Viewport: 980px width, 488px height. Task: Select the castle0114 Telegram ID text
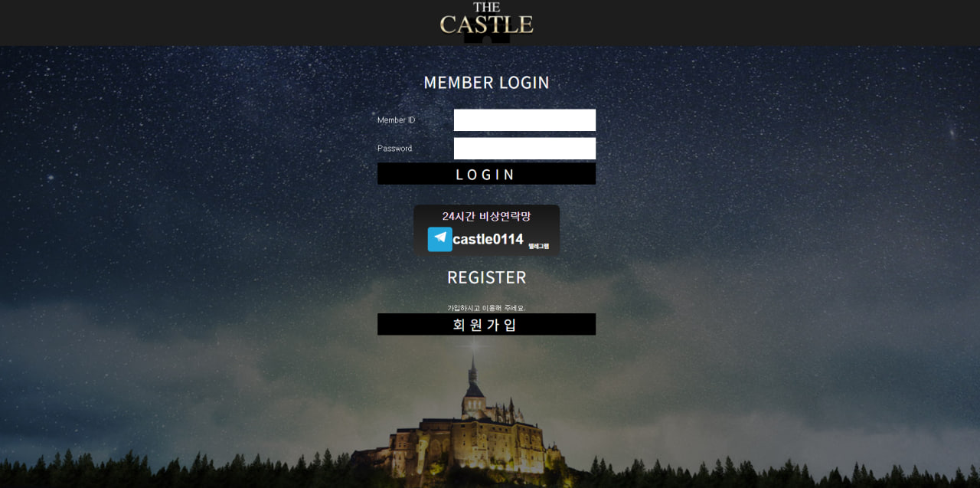488,239
